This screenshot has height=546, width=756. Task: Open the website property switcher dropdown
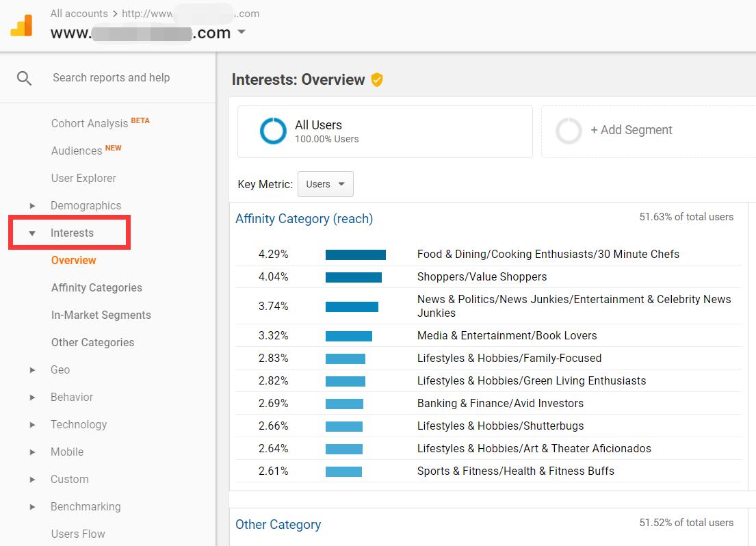click(x=240, y=32)
